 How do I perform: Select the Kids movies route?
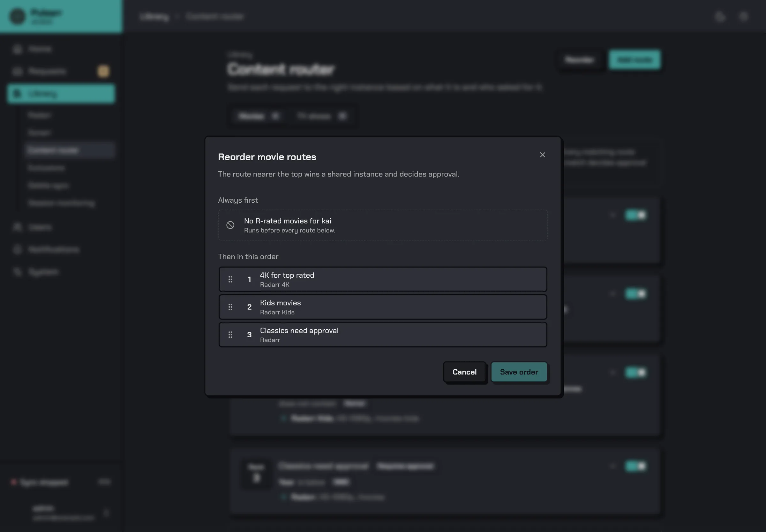pos(383,307)
